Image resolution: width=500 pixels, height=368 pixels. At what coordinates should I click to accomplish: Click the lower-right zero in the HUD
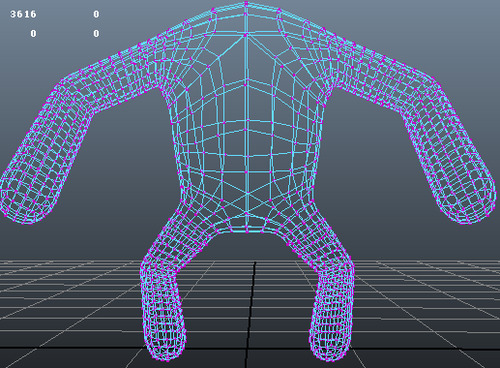pyautogui.click(x=96, y=33)
